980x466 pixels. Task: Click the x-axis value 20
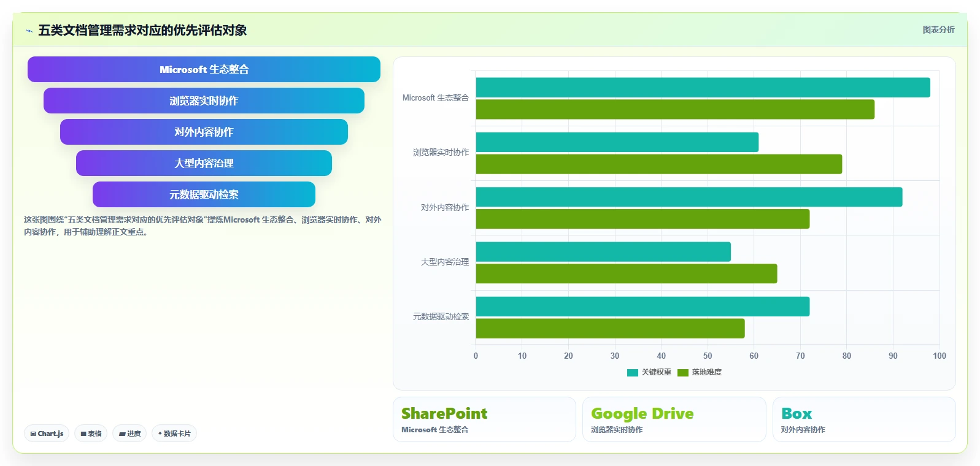[x=568, y=356]
